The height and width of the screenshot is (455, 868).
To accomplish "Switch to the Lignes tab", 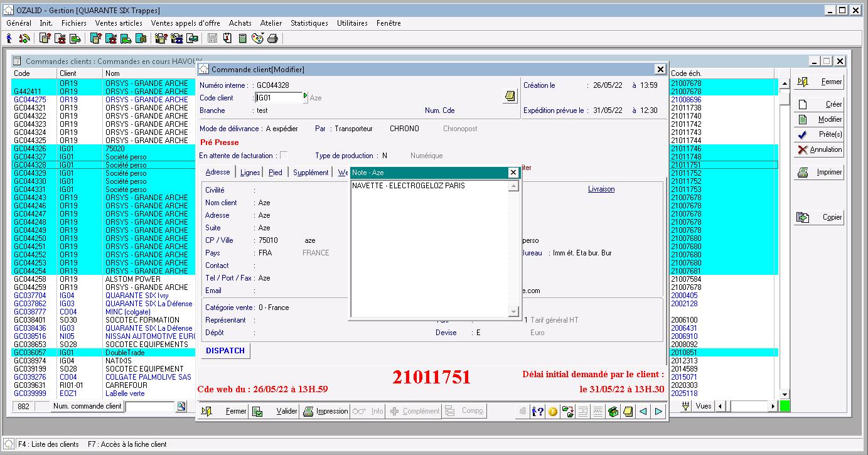I will click(250, 173).
